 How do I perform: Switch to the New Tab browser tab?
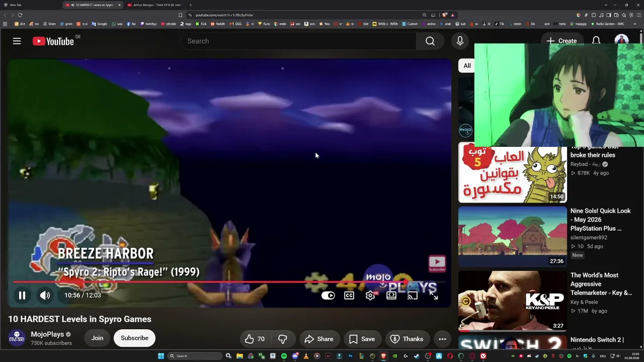[30, 5]
